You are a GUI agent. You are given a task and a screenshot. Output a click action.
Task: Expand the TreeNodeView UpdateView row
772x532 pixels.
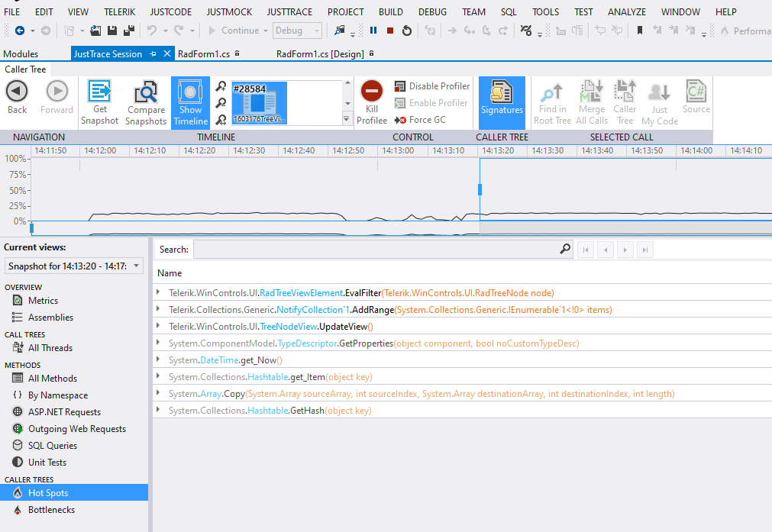pyautogui.click(x=158, y=326)
